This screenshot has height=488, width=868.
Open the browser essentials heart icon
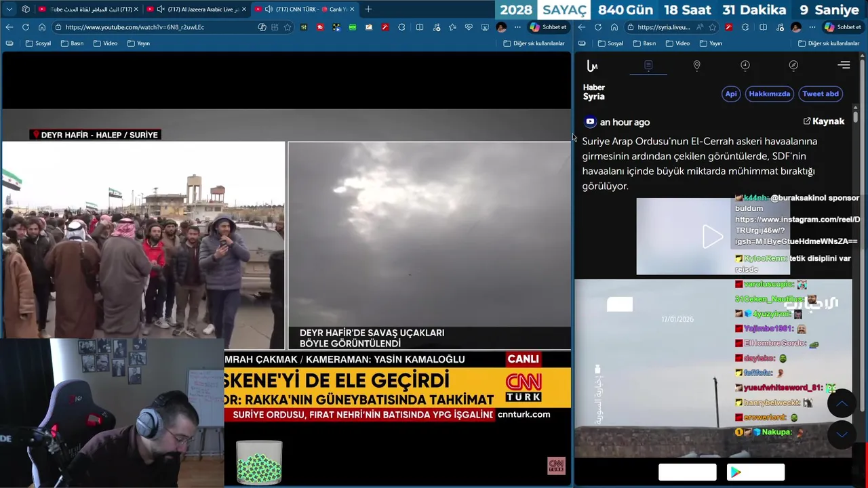(469, 27)
